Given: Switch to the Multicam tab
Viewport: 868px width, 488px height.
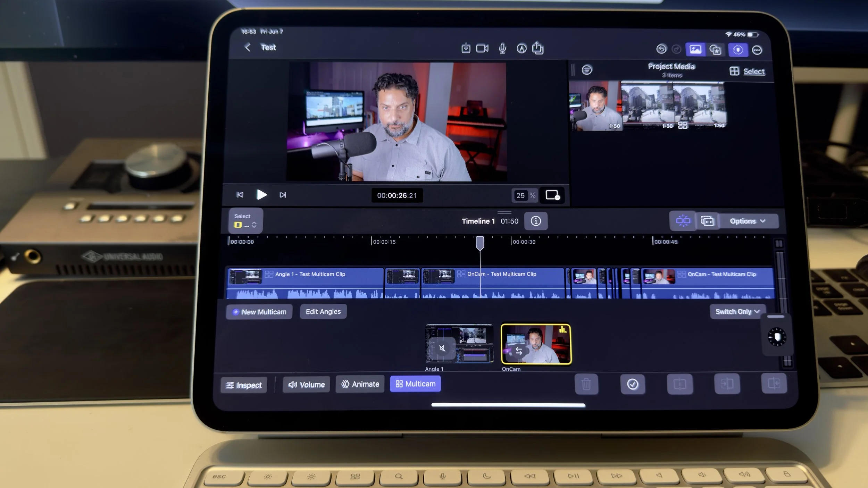Looking at the screenshot, I should (415, 384).
